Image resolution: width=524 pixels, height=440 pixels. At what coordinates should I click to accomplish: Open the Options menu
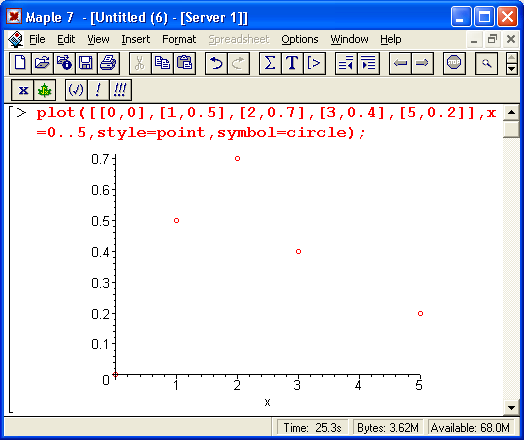[x=299, y=39]
